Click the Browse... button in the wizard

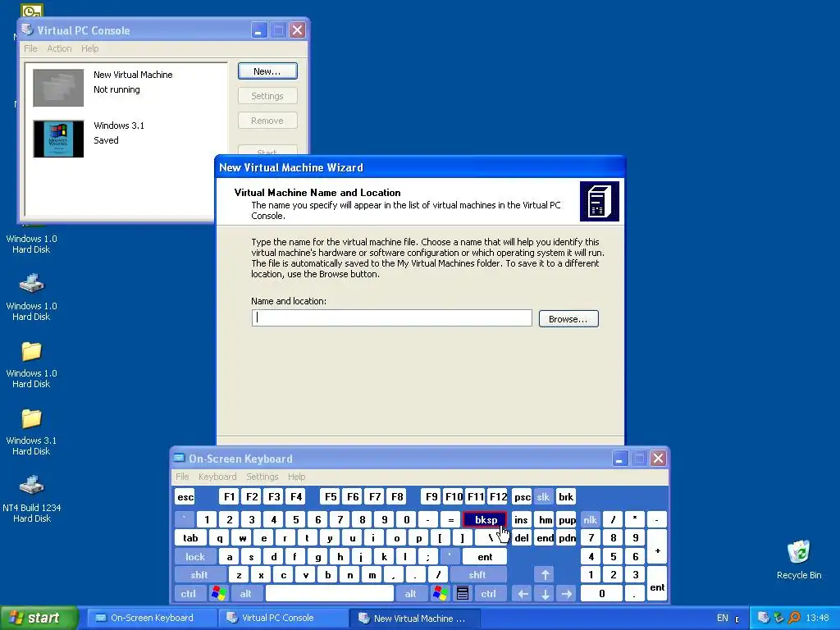pyautogui.click(x=568, y=319)
